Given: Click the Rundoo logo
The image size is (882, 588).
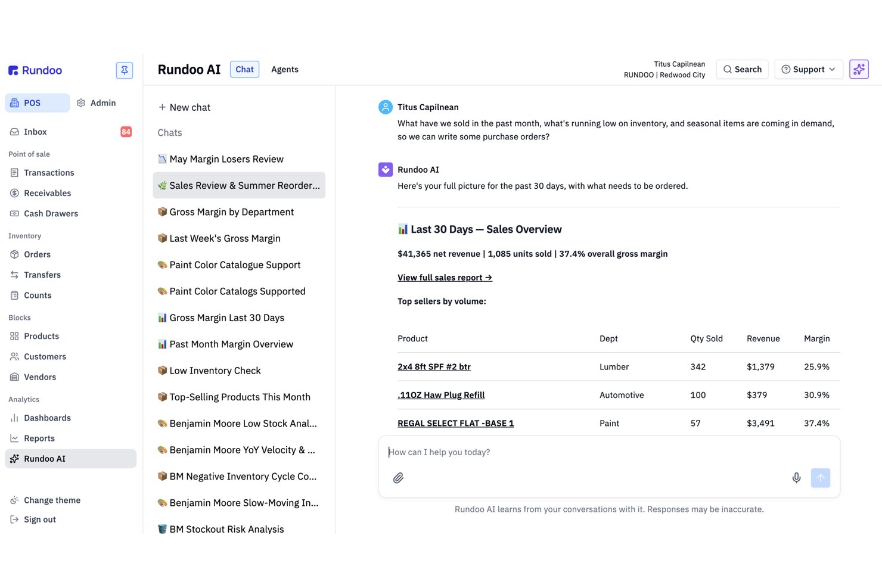Looking at the screenshot, I should point(35,70).
